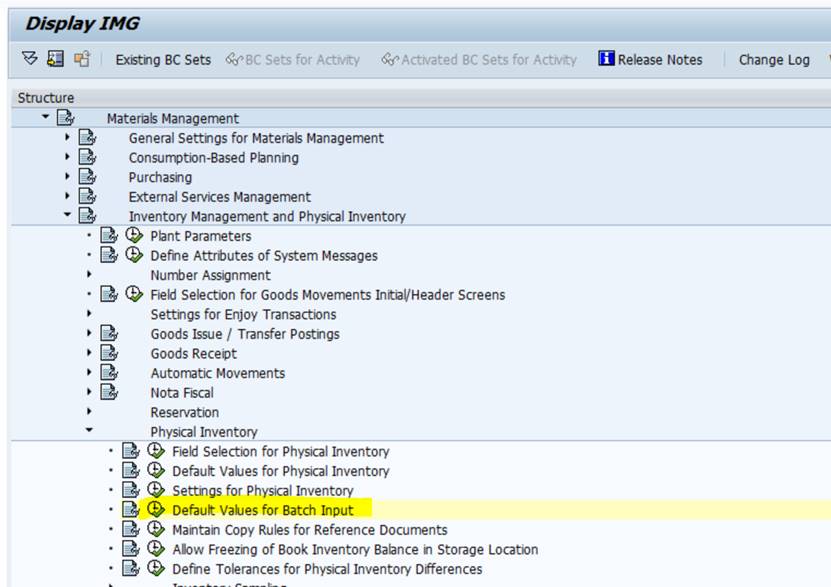Image resolution: width=831 pixels, height=587 pixels.
Task: Execute Allow Freezing of Book Inventory Balance
Action: click(x=156, y=549)
